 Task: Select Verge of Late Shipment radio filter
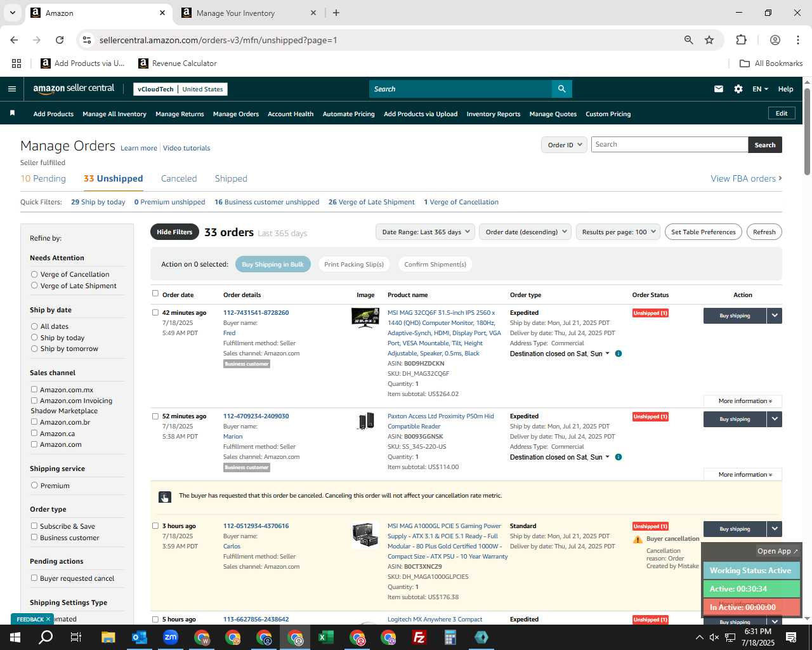(x=34, y=286)
